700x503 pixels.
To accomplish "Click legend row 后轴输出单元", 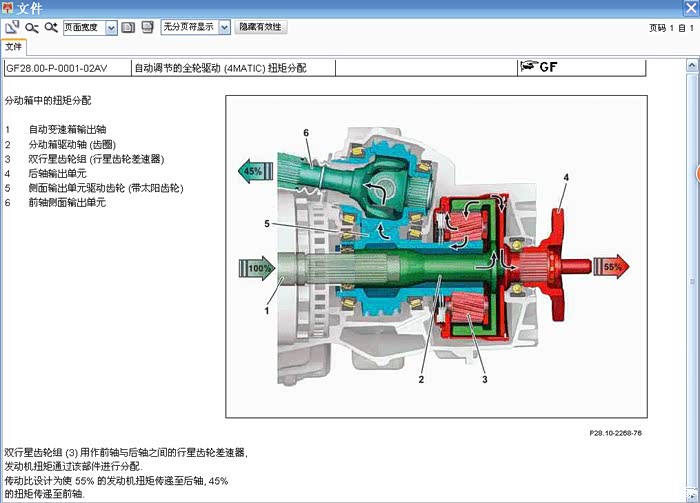I will point(46,173).
